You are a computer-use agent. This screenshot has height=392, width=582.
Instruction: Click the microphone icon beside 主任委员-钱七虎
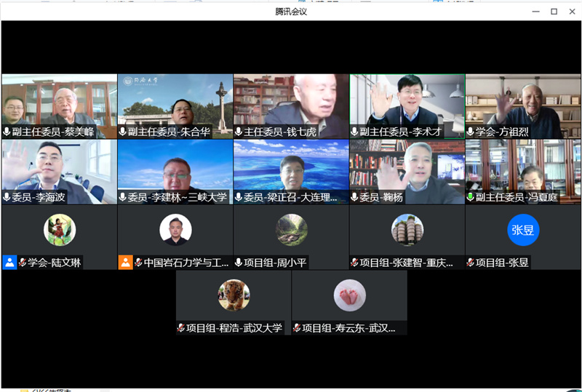239,132
